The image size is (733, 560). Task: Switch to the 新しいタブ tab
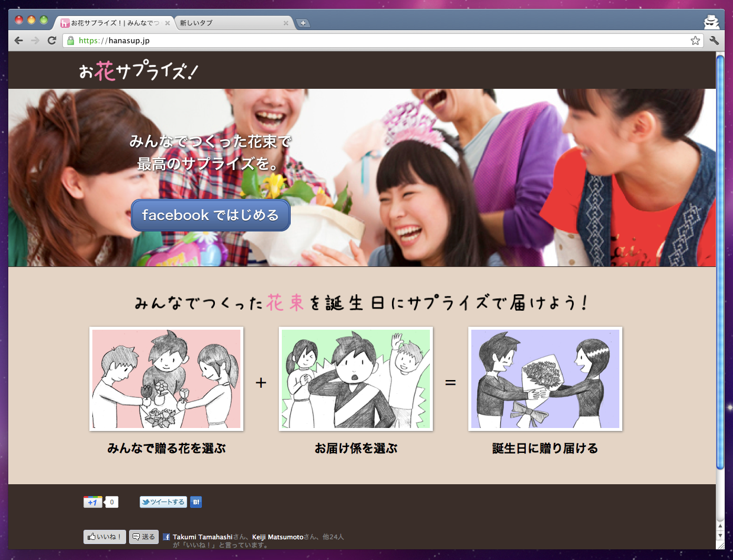click(234, 23)
